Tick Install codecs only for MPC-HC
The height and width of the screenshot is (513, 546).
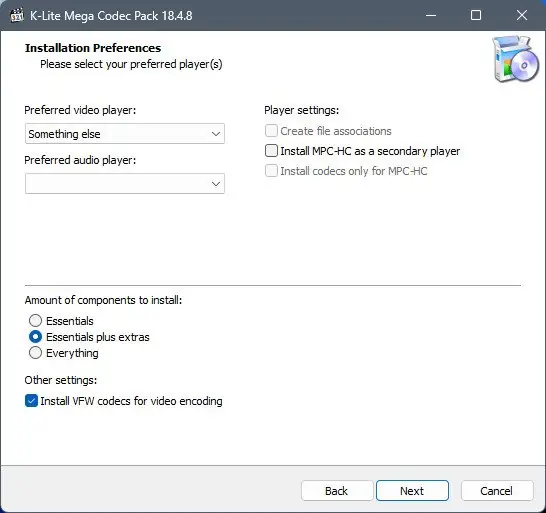point(271,171)
